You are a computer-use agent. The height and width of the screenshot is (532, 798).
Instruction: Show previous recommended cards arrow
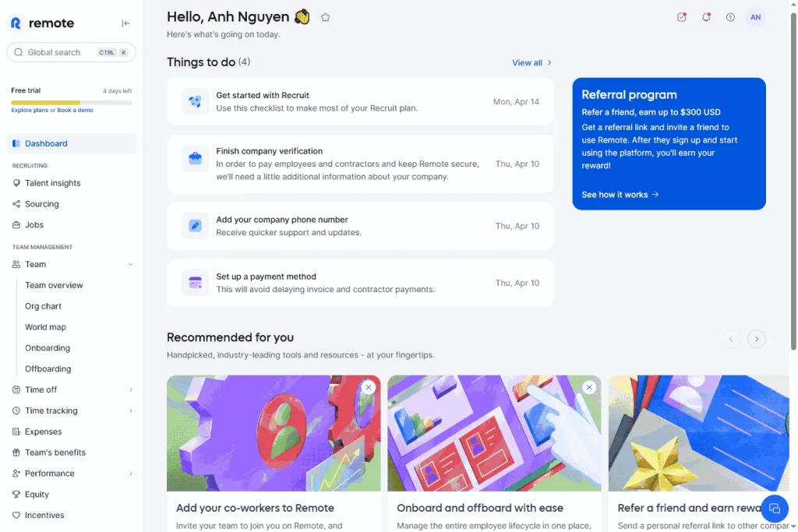[731, 340]
